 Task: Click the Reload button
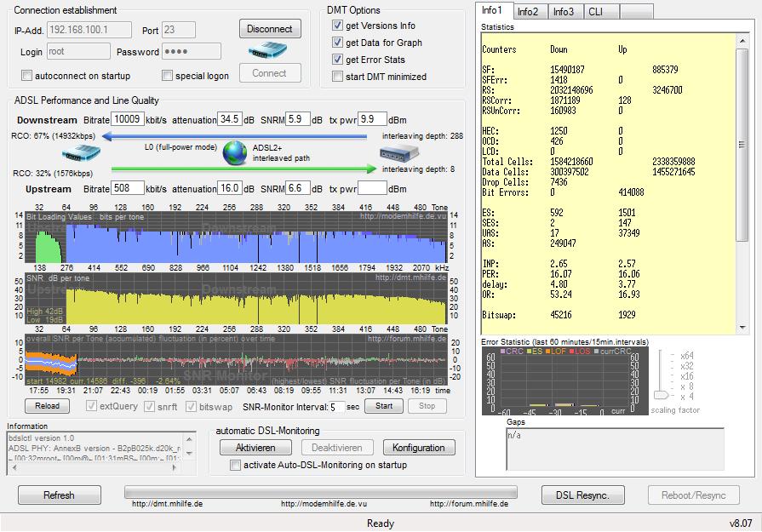[47, 406]
